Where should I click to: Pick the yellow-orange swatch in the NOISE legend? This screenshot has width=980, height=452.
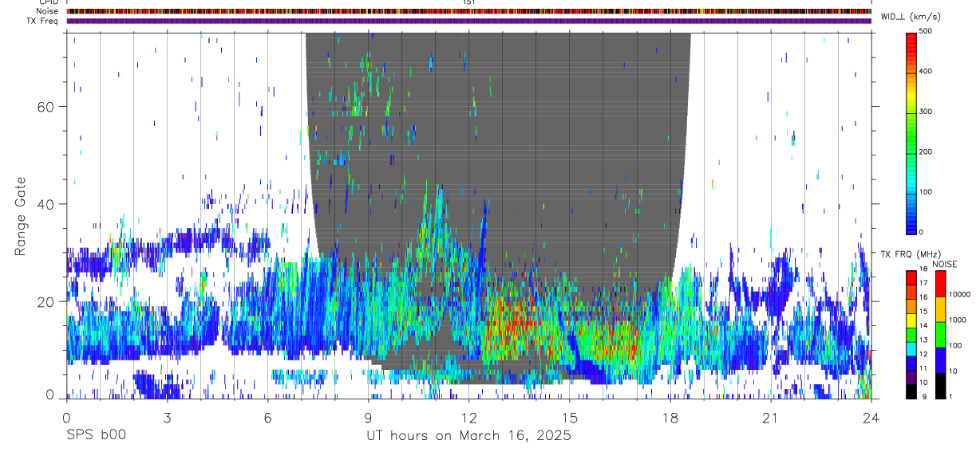coord(941,309)
